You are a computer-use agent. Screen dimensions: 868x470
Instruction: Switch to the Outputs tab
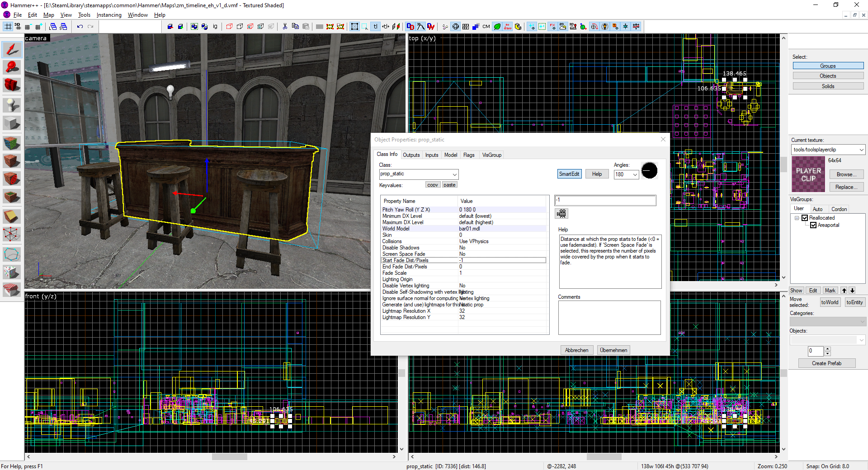pos(411,155)
